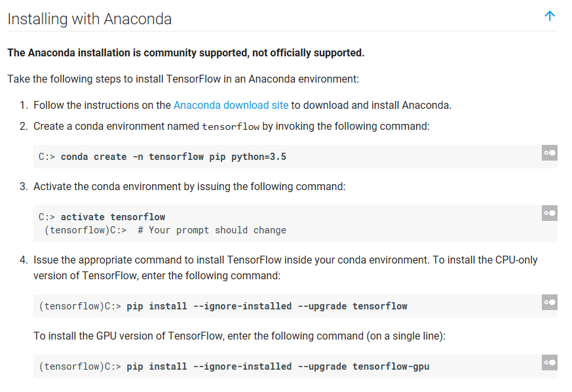Image resolution: width=572 pixels, height=392 pixels.
Task: Click the 'To install the GPU version' paragraph
Action: pyautogui.click(x=239, y=336)
